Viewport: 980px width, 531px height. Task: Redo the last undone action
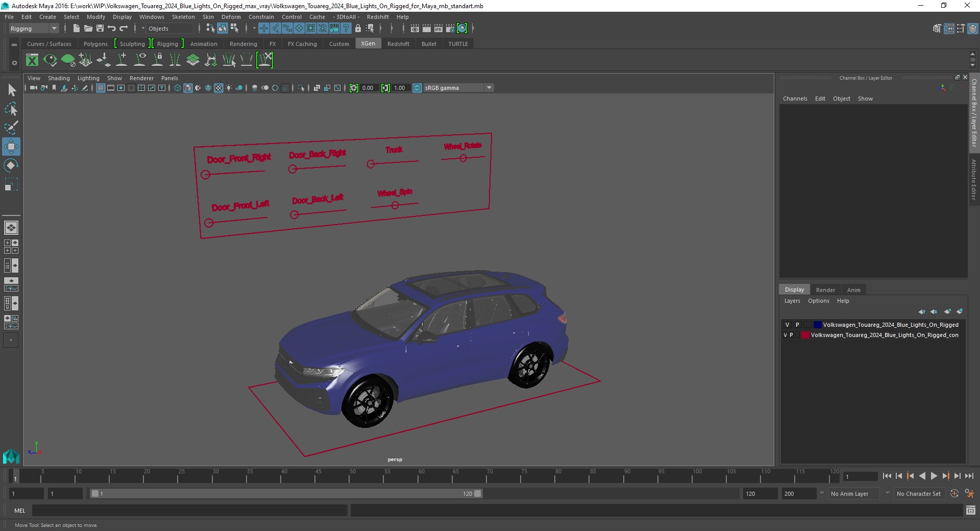point(124,29)
